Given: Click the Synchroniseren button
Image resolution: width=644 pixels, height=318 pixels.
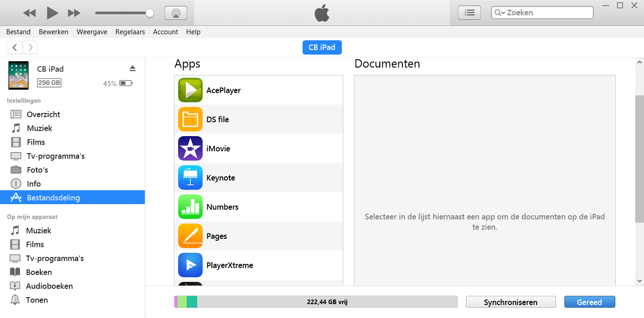Looking at the screenshot, I should pyautogui.click(x=510, y=302).
